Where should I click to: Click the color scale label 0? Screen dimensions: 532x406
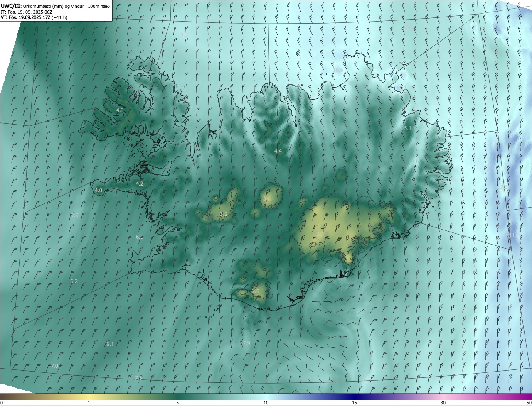click(2, 403)
